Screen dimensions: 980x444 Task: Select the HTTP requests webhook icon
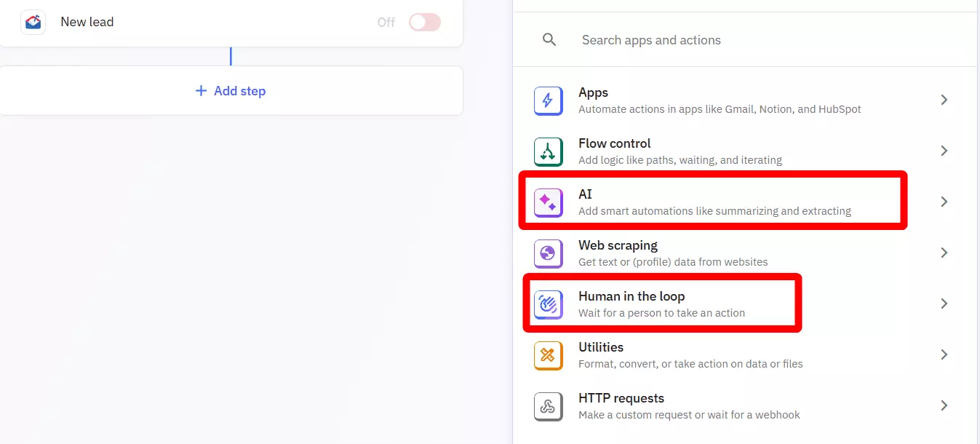(x=548, y=406)
